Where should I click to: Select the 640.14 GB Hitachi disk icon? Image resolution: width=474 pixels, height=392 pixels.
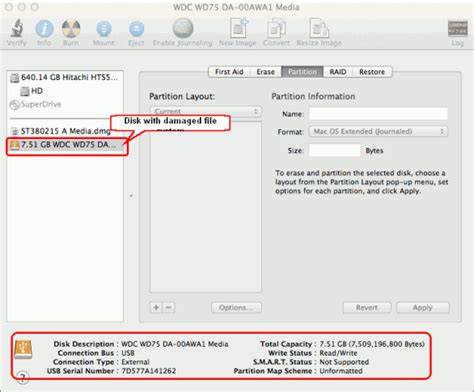(14, 78)
